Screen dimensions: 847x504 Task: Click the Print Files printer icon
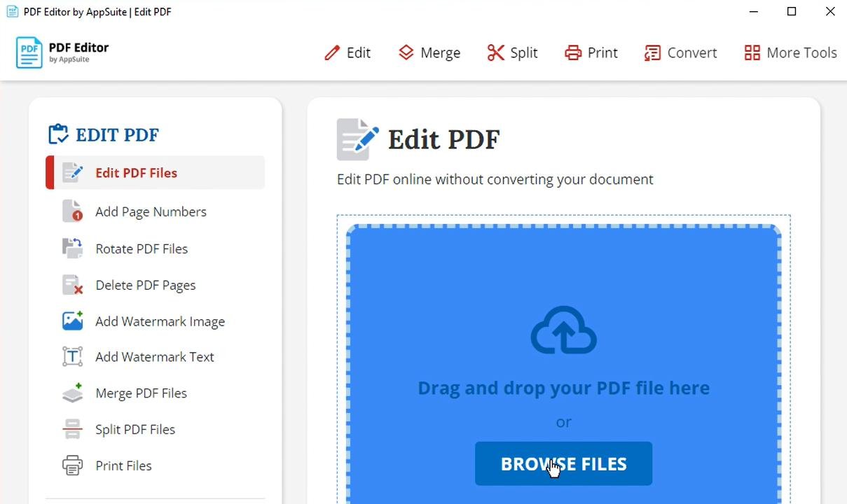[73, 465]
